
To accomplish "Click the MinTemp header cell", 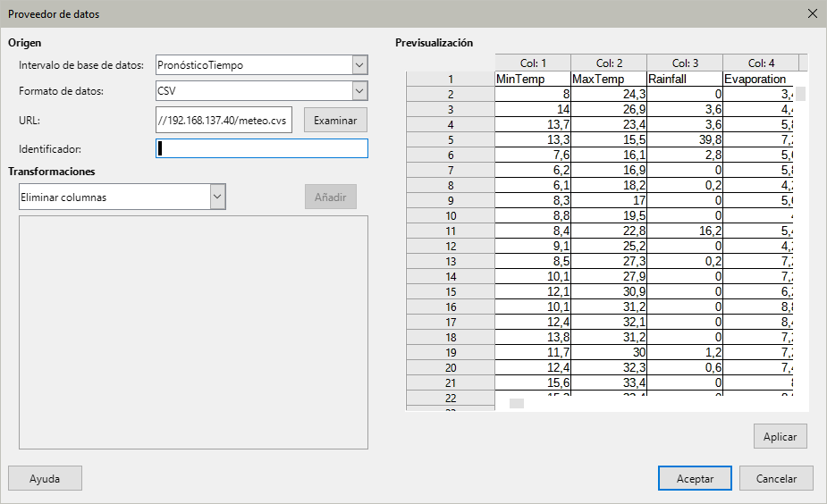I will click(x=533, y=79).
